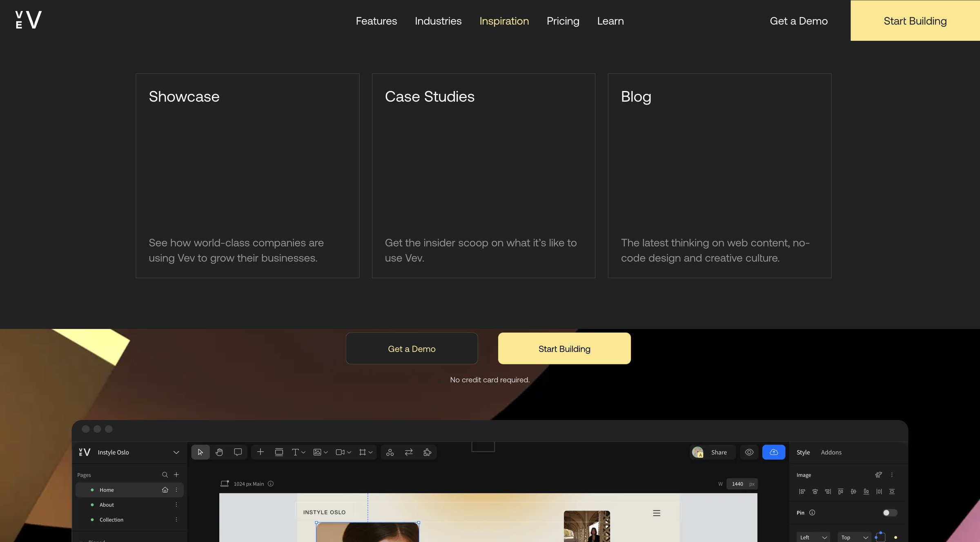Viewport: 980px width, 542px height.
Task: Select the Frame tool icon
Action: pyautogui.click(x=362, y=452)
